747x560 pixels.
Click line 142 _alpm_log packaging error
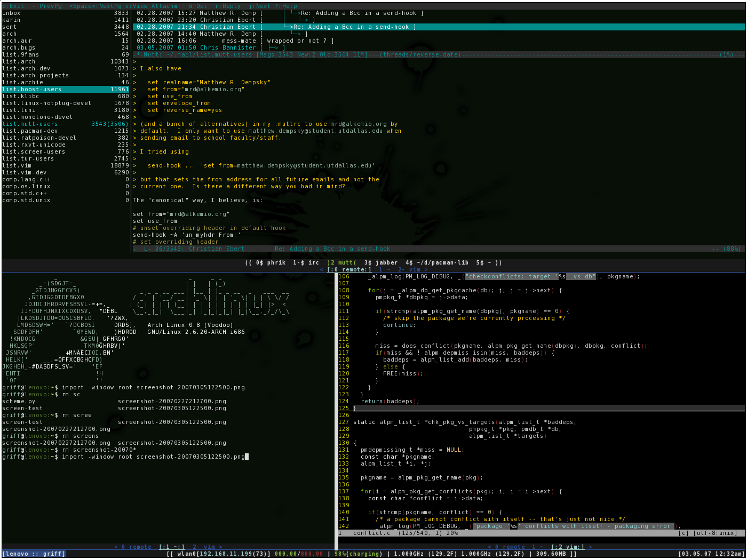coord(529,526)
